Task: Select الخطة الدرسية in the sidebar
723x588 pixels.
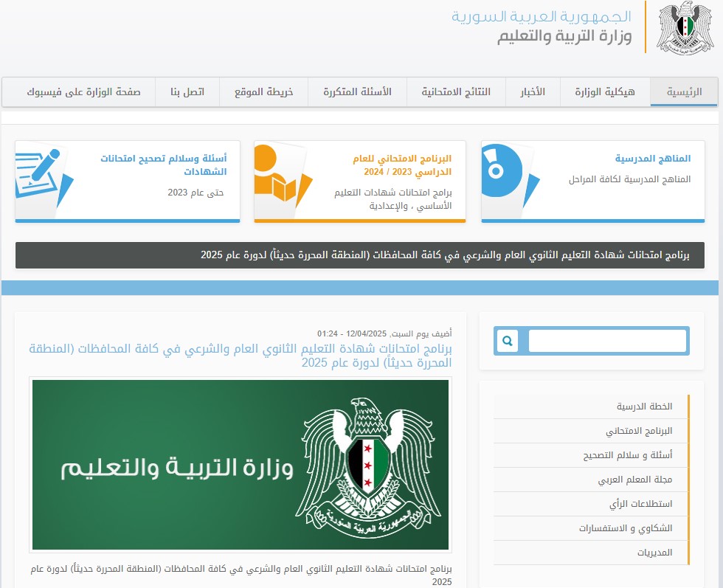Action: pyautogui.click(x=644, y=407)
